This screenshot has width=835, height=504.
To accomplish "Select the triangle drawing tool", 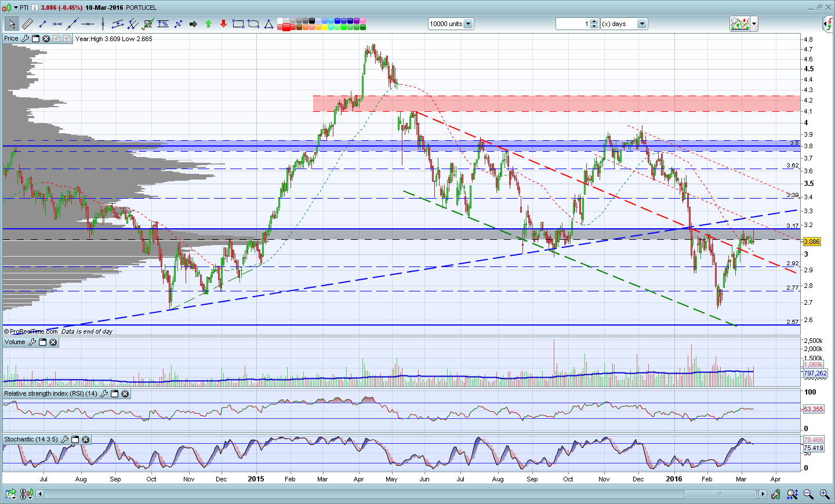I will [268, 24].
